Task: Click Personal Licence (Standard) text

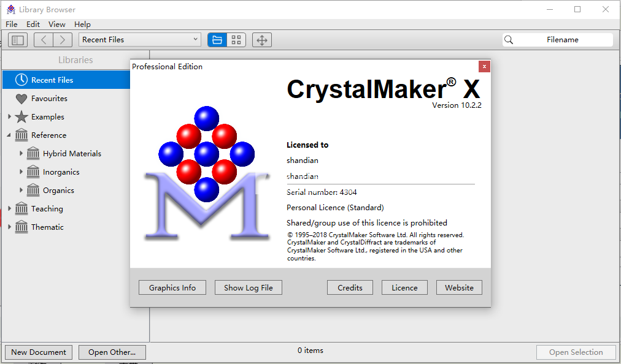Action: 335,208
